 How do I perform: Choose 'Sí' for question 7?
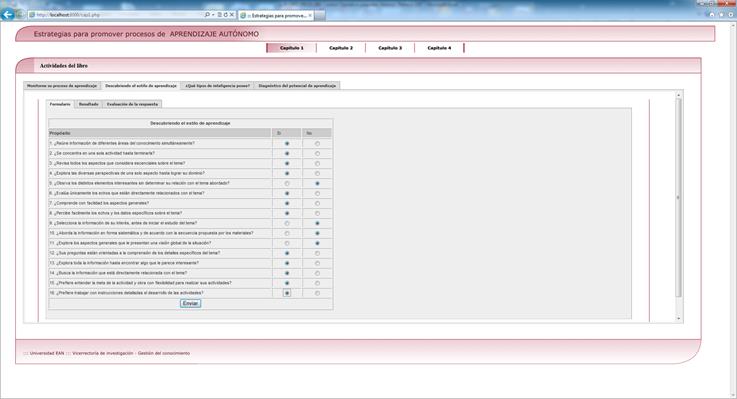(287, 203)
